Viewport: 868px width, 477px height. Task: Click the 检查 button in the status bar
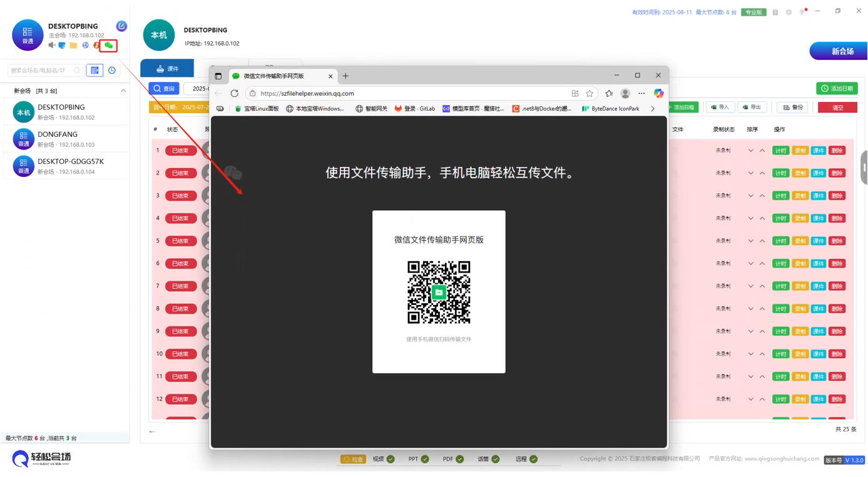pyautogui.click(x=353, y=459)
